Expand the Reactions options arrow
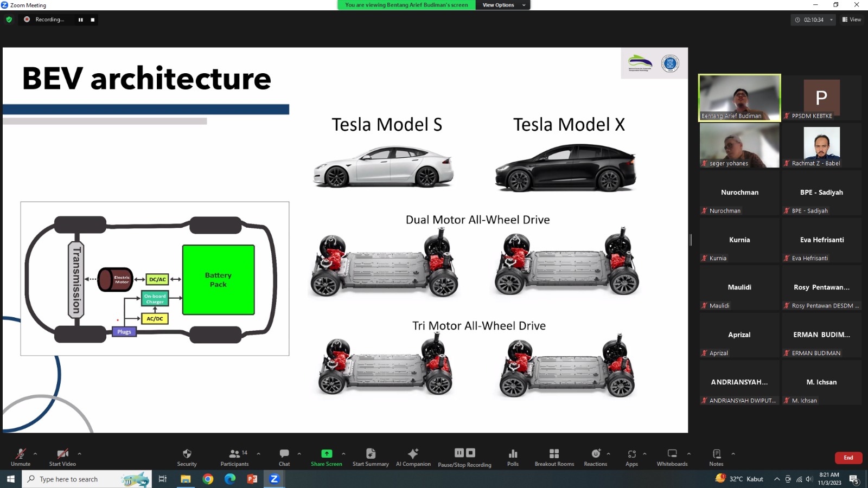Screen dimensions: 868x488 coord(608,453)
